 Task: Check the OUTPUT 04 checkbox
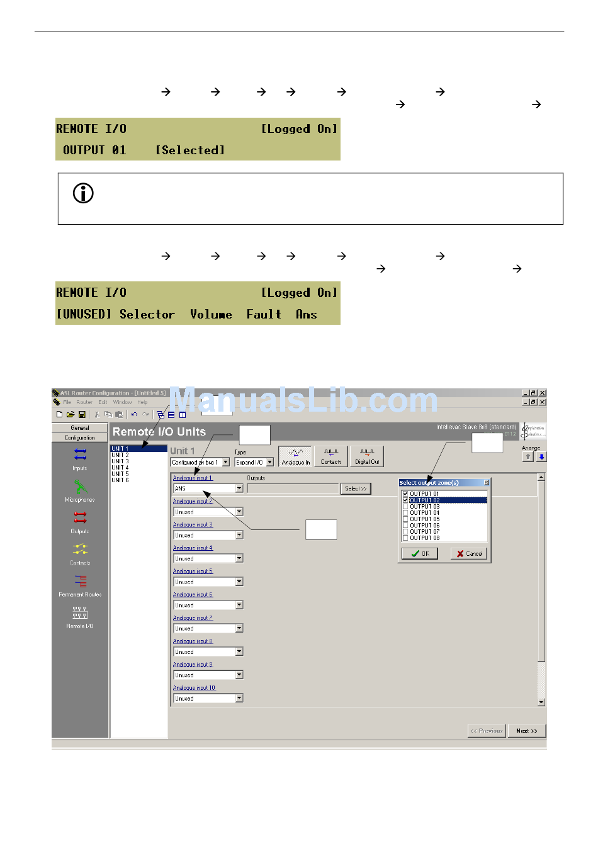click(405, 513)
